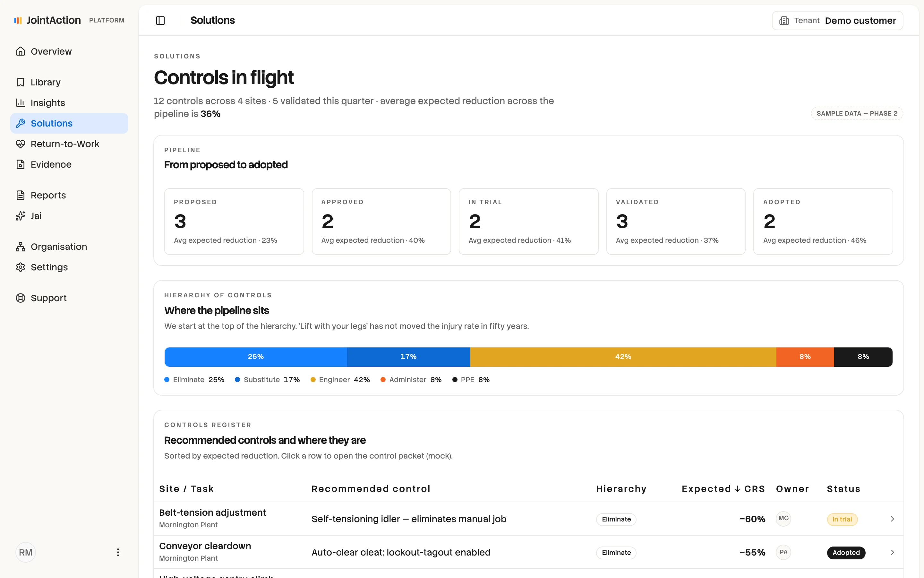Open the user options kebab menu

[x=118, y=552]
